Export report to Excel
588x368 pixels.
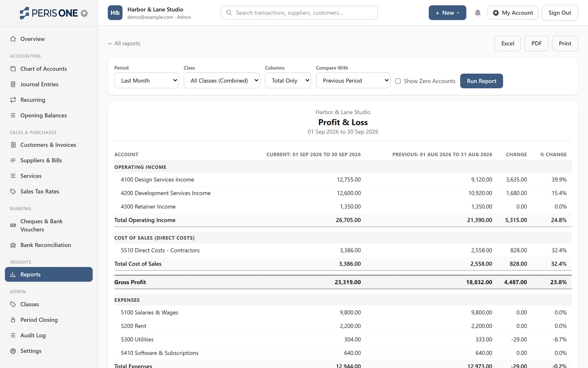click(x=508, y=44)
